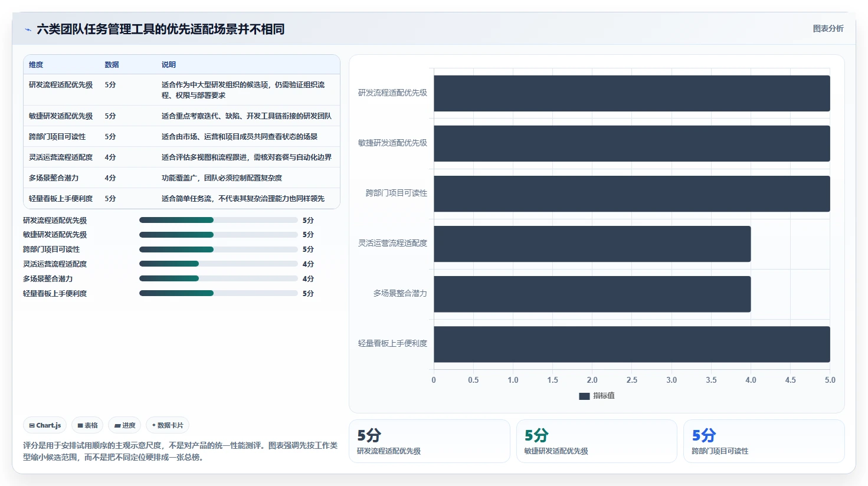Click the 灵活运营流程适配度 chart bar
Screen dimensions: 868x486
pos(592,244)
